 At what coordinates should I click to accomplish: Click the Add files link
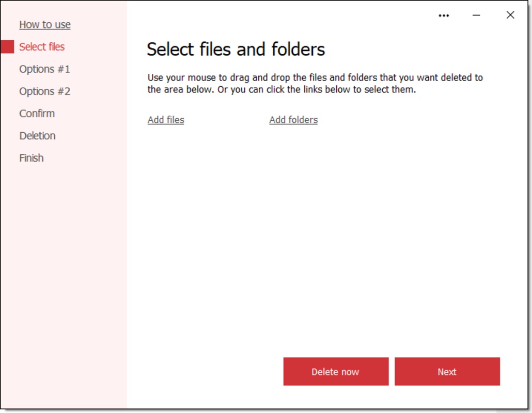point(166,120)
